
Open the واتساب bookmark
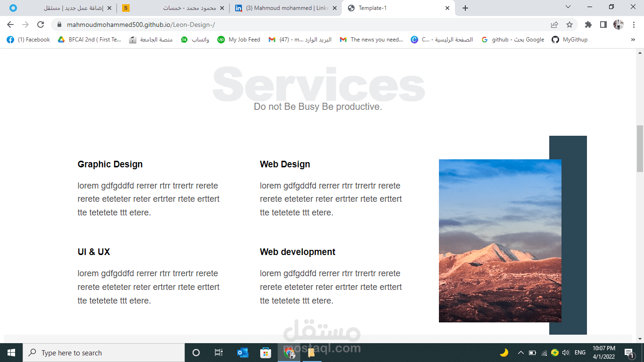tap(195, 40)
